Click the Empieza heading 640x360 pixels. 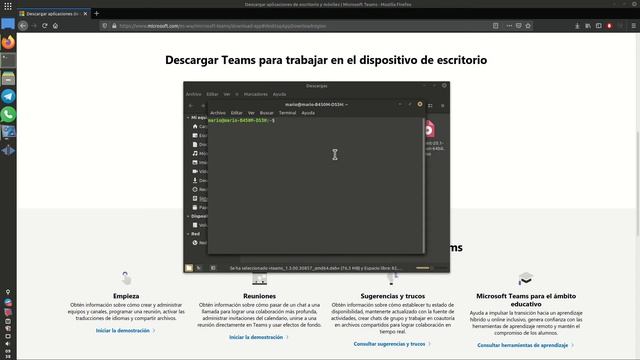point(126,296)
